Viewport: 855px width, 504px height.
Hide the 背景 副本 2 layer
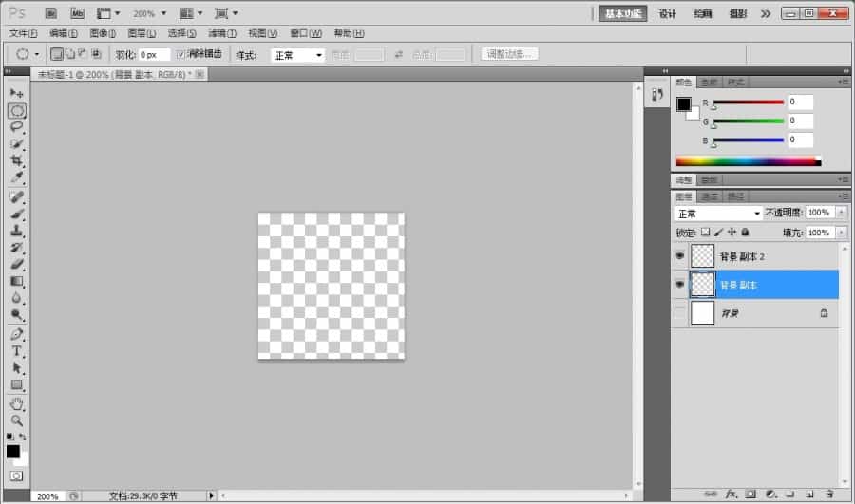[679, 256]
